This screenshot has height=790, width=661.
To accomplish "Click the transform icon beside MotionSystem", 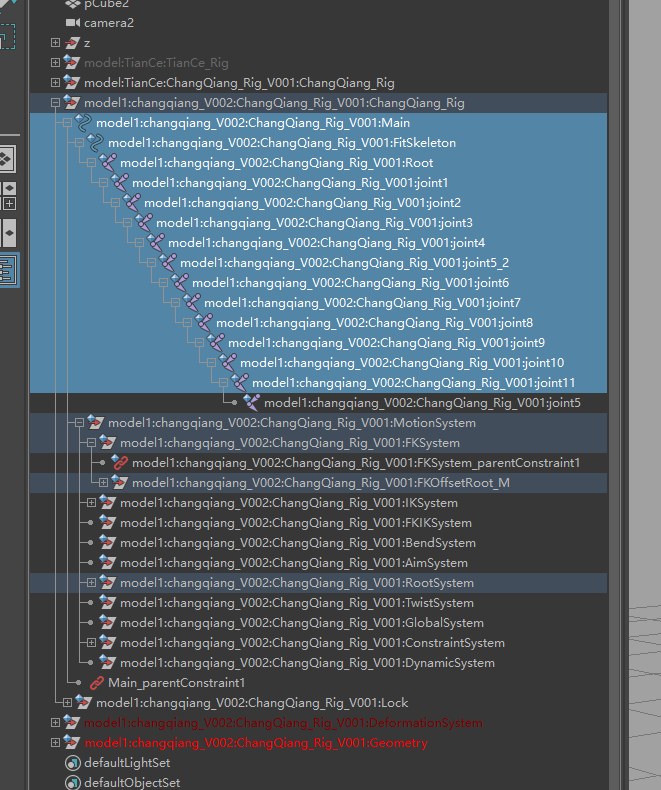I will click(x=96, y=423).
